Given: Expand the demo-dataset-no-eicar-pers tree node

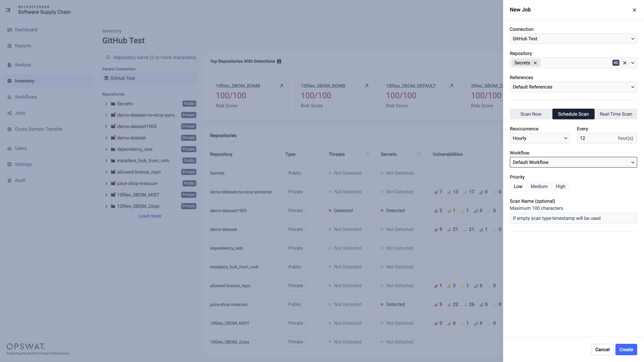Looking at the screenshot, I should [x=106, y=115].
